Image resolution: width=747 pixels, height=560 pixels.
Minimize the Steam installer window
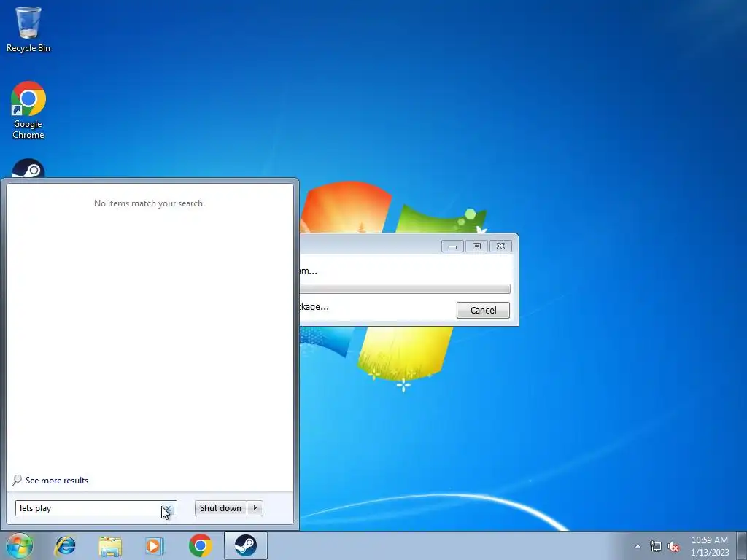tap(452, 246)
